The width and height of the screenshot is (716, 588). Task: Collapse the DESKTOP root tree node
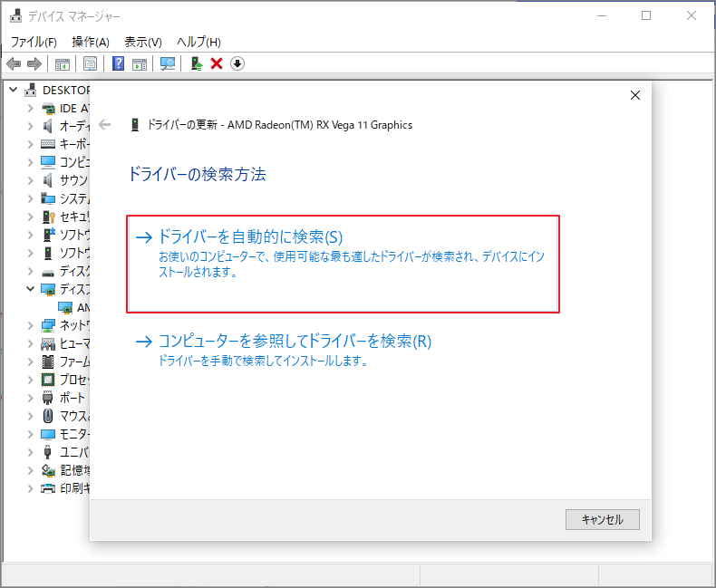(14, 90)
